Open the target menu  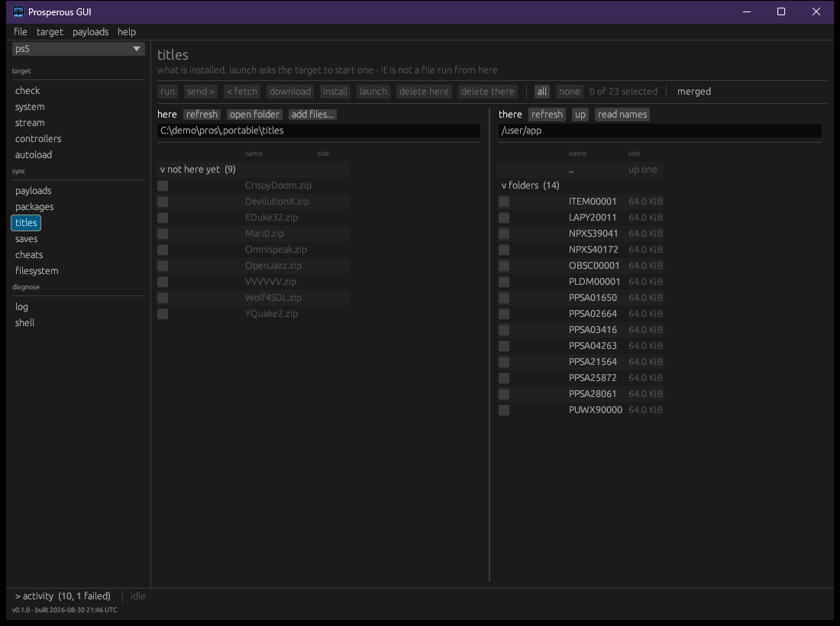(x=50, y=31)
